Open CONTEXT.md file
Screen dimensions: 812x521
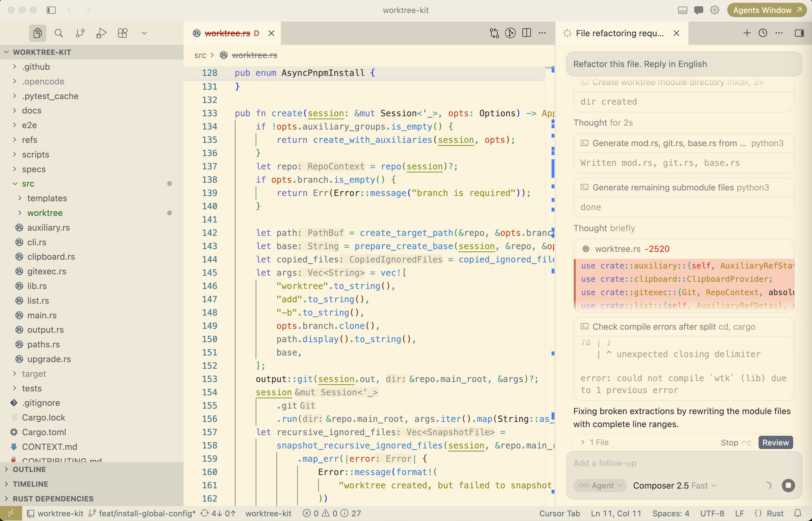[92, 447]
